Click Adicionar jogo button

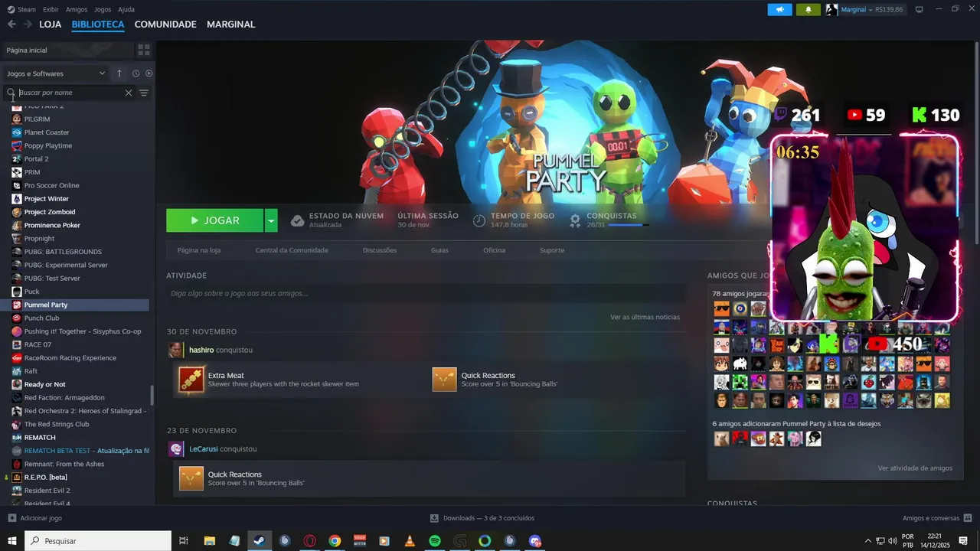(x=34, y=518)
